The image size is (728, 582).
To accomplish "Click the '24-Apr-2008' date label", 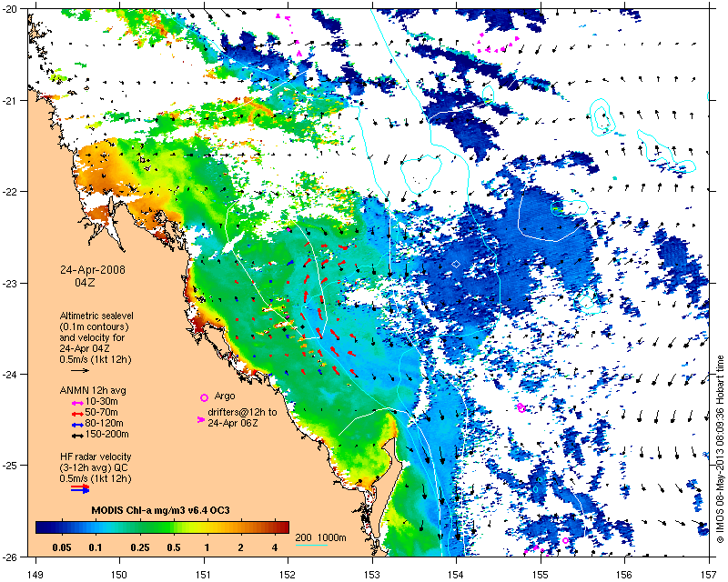I will pyautogui.click(x=93, y=270).
